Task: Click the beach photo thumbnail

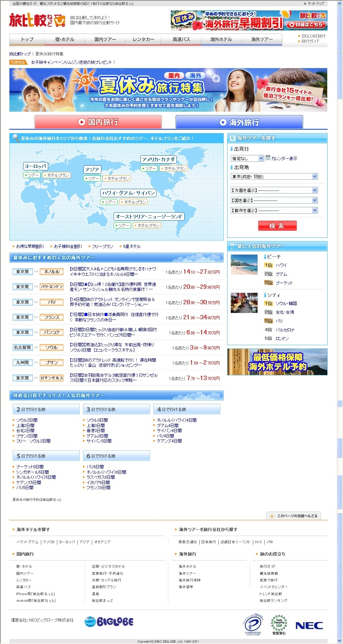Action: 244,265
